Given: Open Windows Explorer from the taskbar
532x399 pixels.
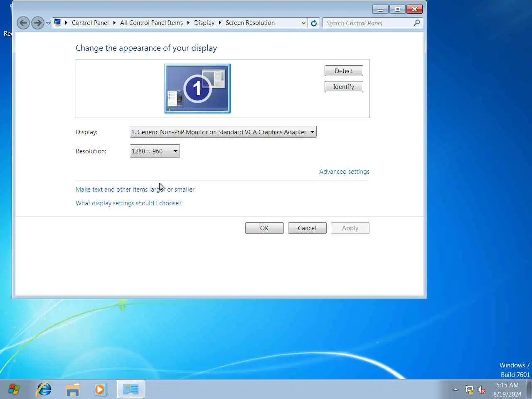Looking at the screenshot, I should 73,389.
